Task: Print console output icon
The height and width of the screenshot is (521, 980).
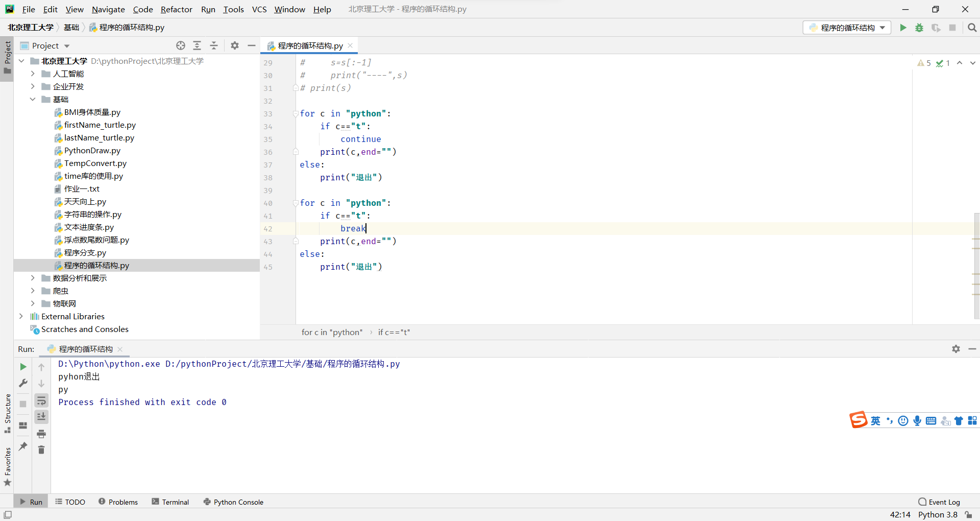Action: click(41, 434)
